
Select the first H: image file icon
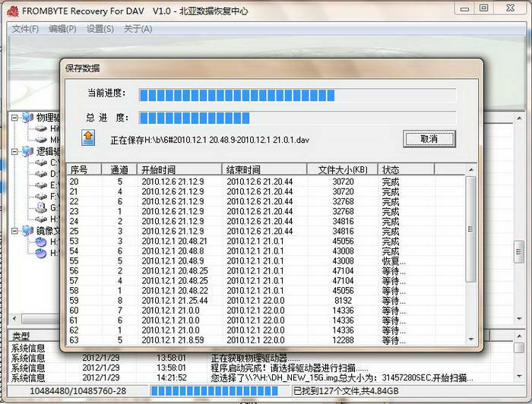coord(41,242)
